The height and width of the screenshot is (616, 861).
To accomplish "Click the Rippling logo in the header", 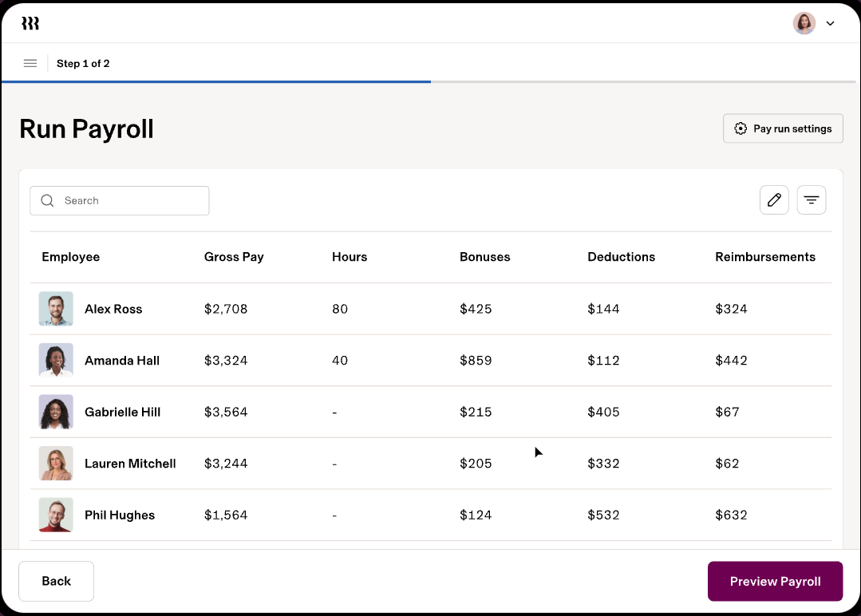I will coord(30,23).
